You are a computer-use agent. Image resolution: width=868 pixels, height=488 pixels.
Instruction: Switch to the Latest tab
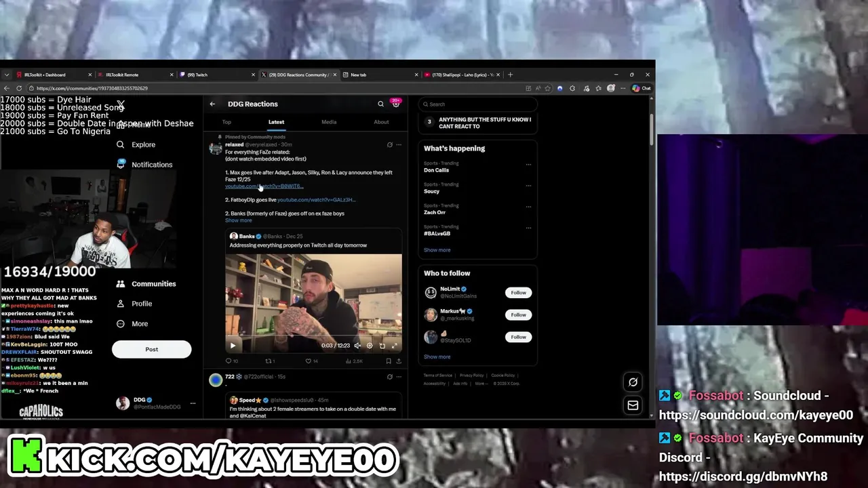tap(276, 122)
